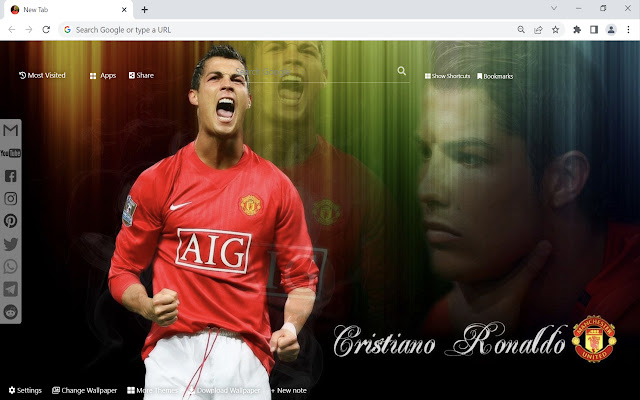Open the Bookmarks list
This screenshot has height=400, width=640.
click(x=495, y=76)
